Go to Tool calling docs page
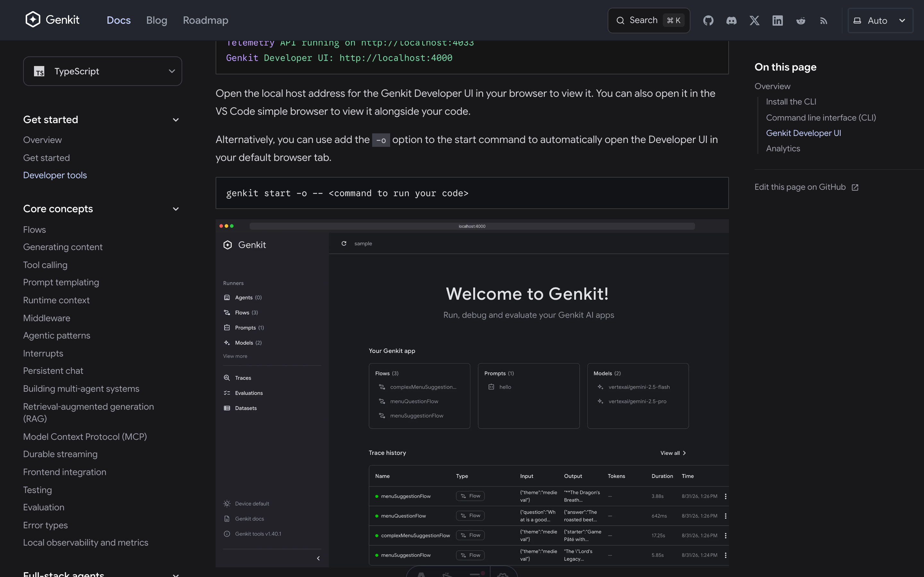Viewport: 924px width, 577px height. point(45,265)
